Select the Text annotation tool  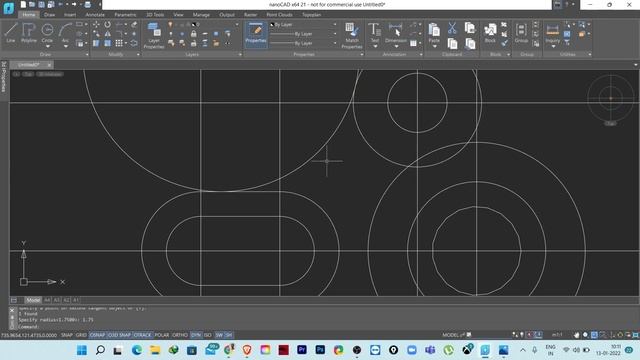375,33
